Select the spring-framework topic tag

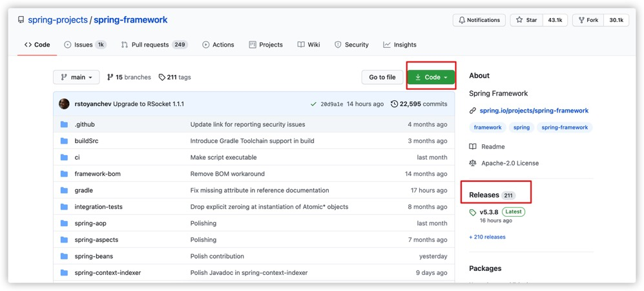(565, 127)
